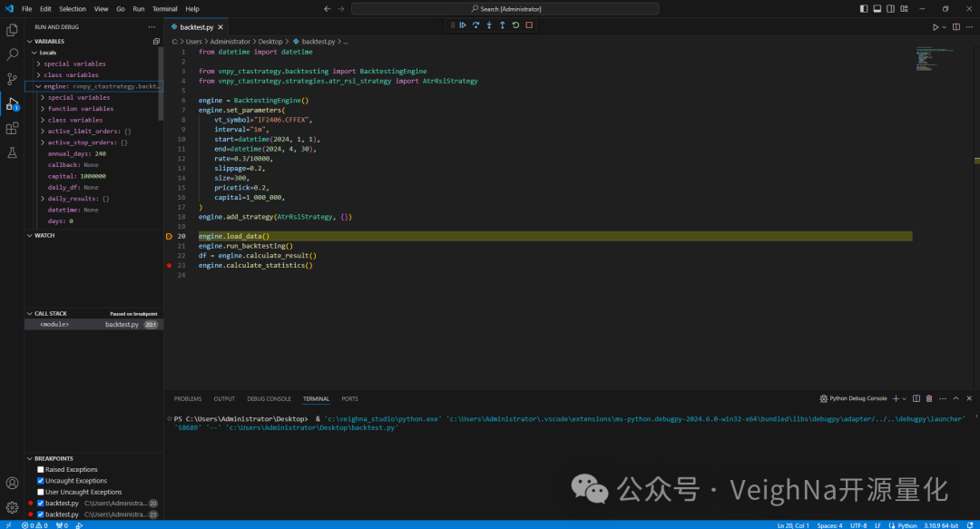Click the Ln 20, Col 1 status indicator
Screen dimensions: 980x529
click(792, 524)
